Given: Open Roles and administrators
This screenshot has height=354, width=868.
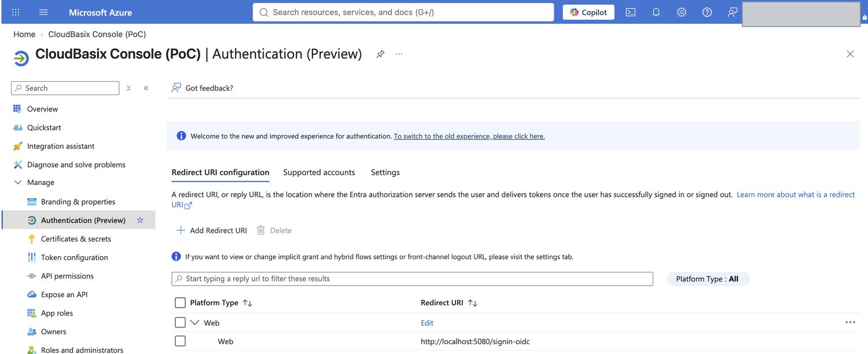Looking at the screenshot, I should click(x=82, y=349).
